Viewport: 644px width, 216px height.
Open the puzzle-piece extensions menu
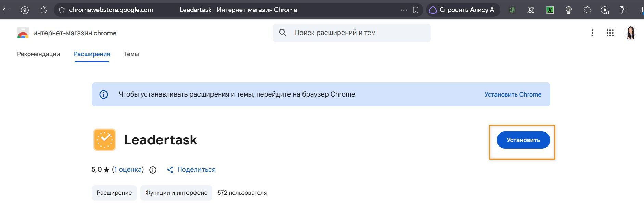pos(588,10)
